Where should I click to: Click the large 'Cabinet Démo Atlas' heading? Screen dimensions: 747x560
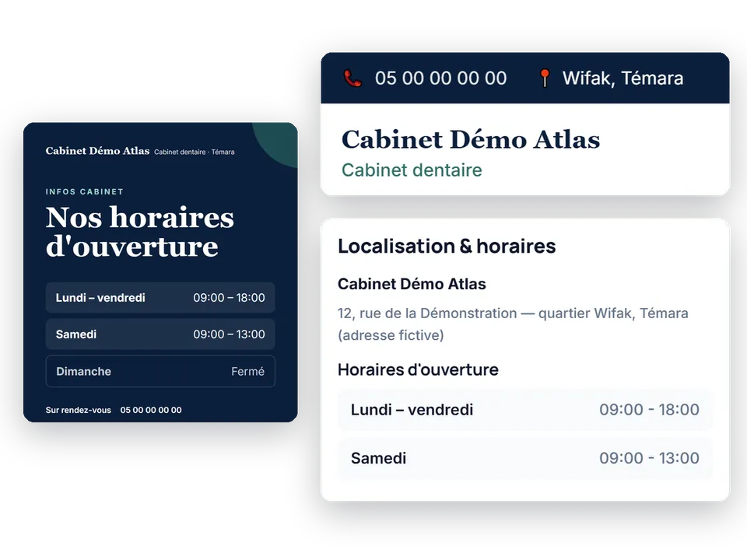pos(471,139)
